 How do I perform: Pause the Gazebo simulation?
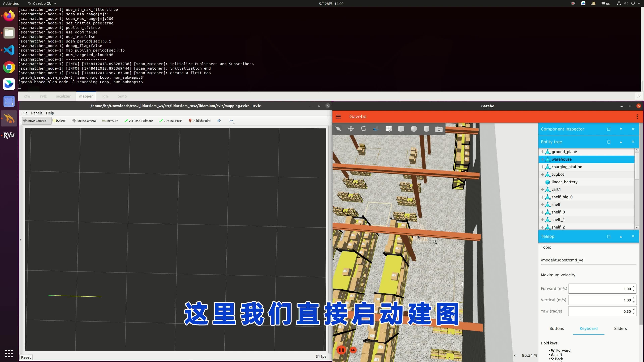pos(341,350)
